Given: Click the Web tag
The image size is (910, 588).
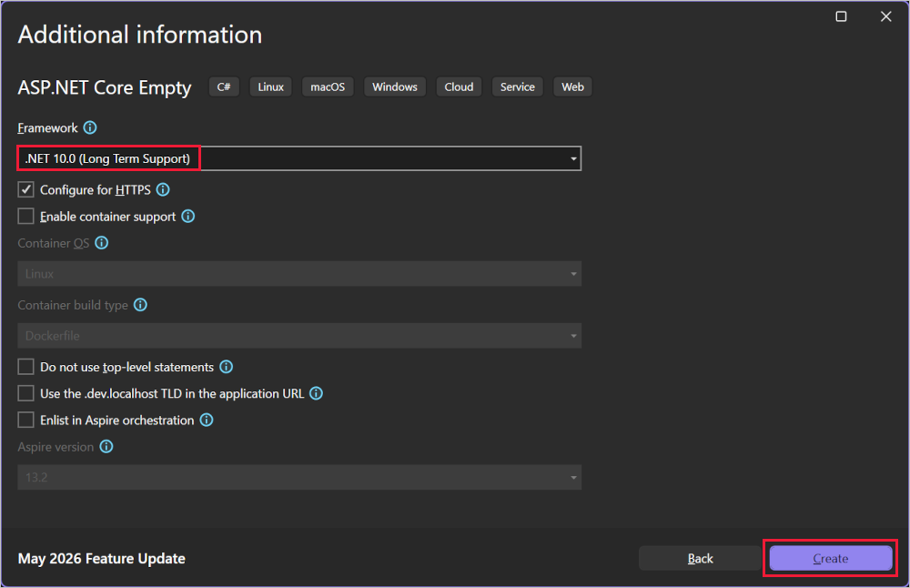Looking at the screenshot, I should click(x=572, y=86).
